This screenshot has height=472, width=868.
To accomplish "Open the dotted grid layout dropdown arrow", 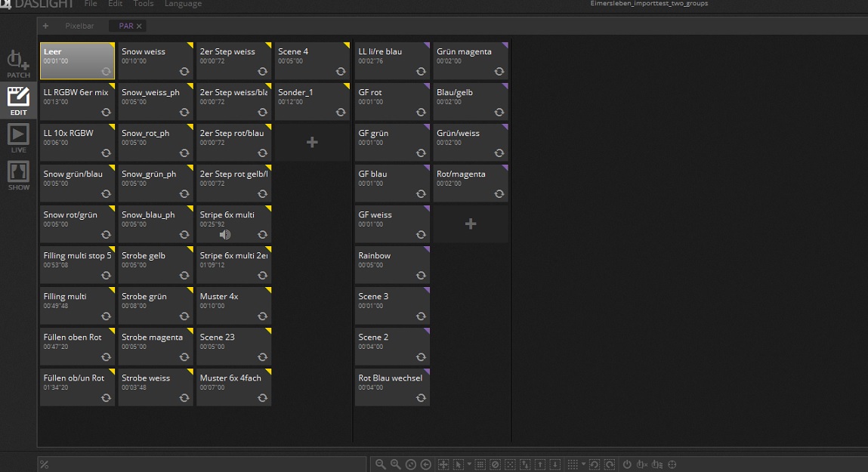I will [583, 464].
